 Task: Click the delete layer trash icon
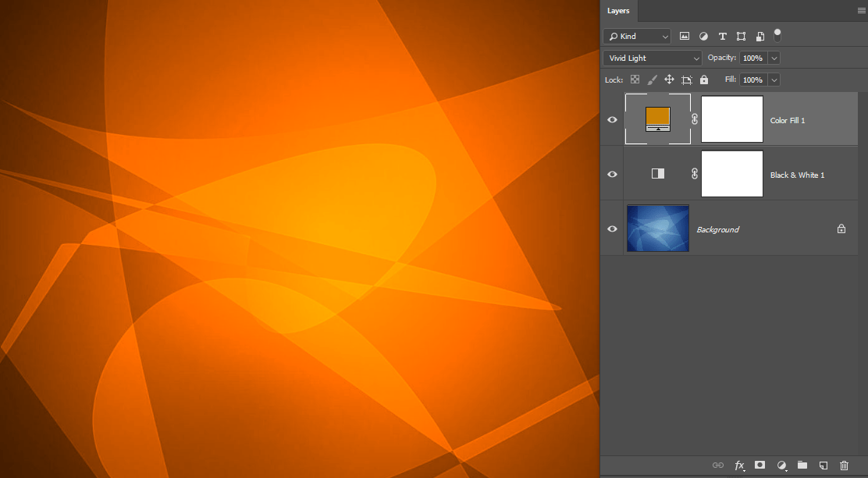(x=844, y=466)
